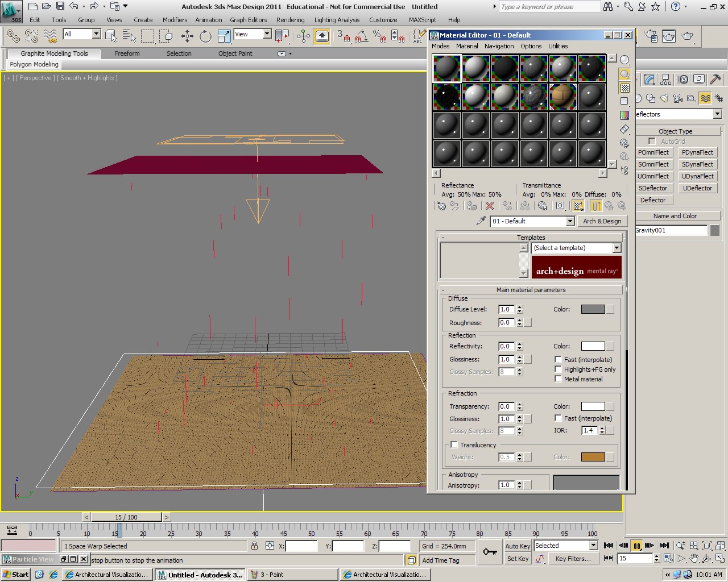Select Space Warps category icon

click(x=706, y=98)
